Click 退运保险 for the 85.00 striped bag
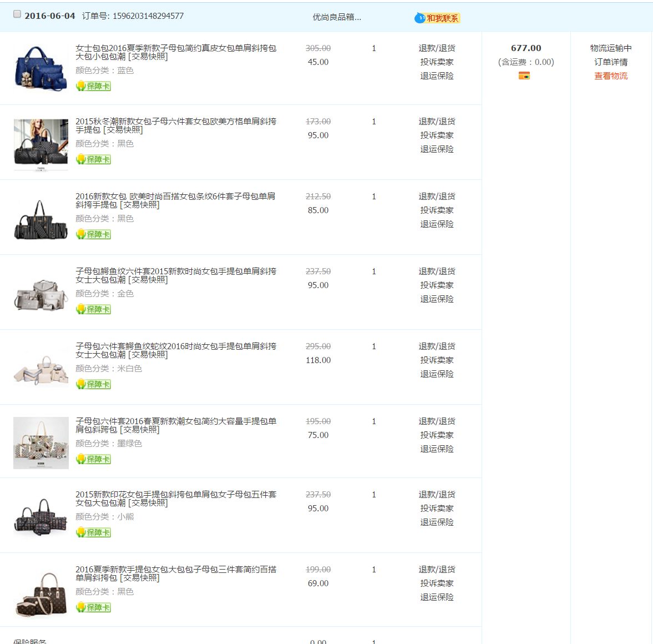653x644 pixels. 437,224
